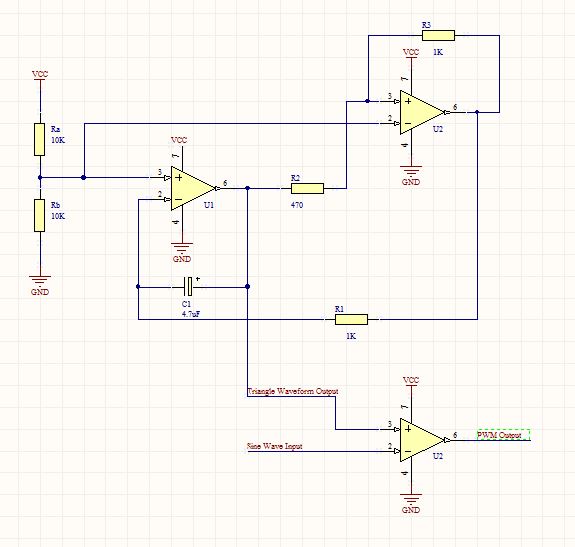Select the U1 op-amp symbol
Screen dimensions: 575x547
coord(193,188)
